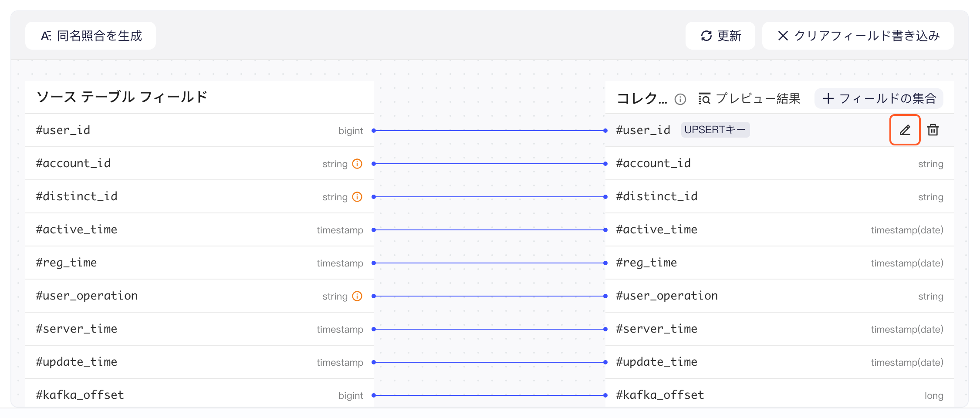980x418 pixels.
Task: Select source field #distinct_id
Action: click(x=199, y=196)
